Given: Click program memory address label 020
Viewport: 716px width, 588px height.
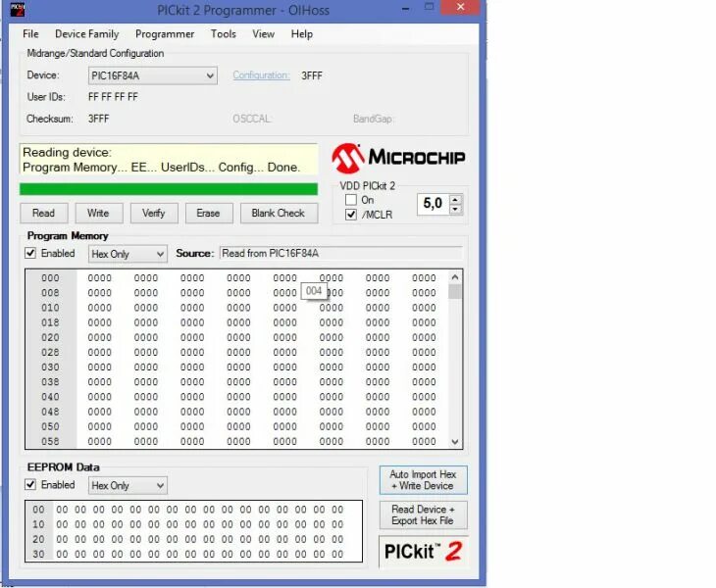Looking at the screenshot, I should pos(50,337).
